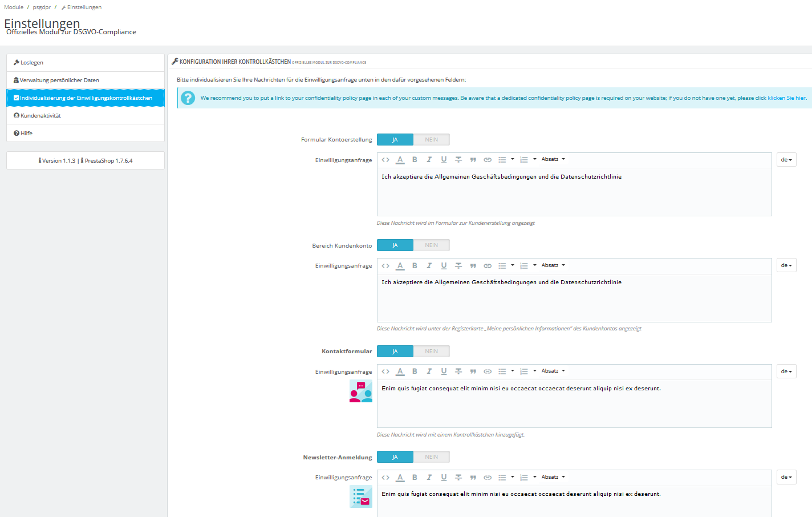
Task: Focus the Kontaktformular consent text area
Action: click(574, 403)
